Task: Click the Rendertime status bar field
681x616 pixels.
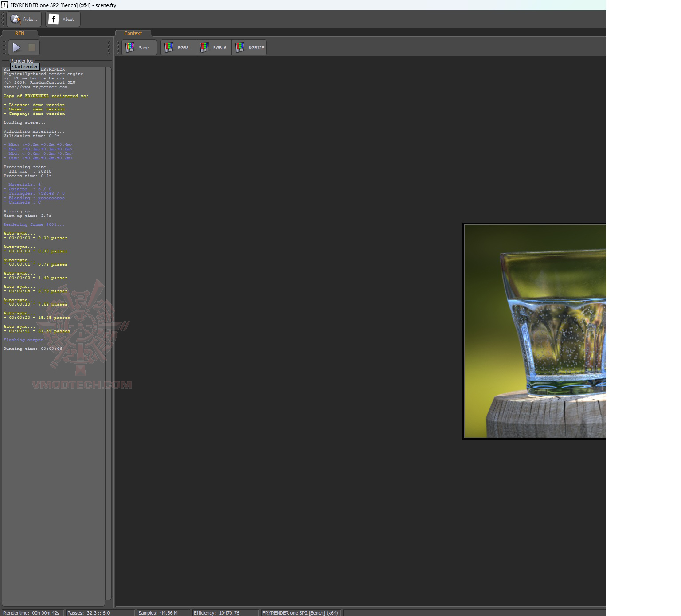Action: (x=32, y=613)
